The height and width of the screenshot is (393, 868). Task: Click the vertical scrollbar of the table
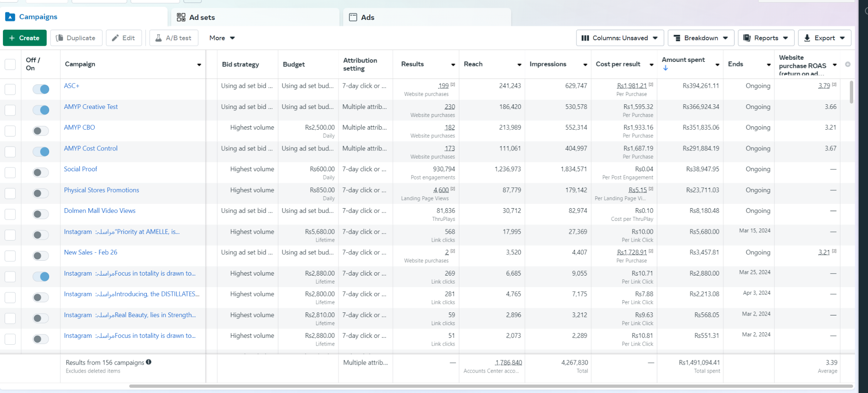point(851,92)
